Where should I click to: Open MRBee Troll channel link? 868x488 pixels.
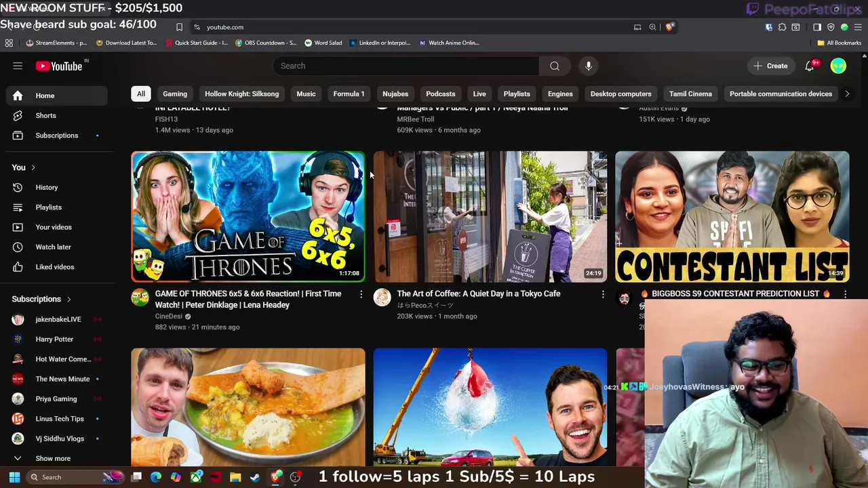pos(416,119)
